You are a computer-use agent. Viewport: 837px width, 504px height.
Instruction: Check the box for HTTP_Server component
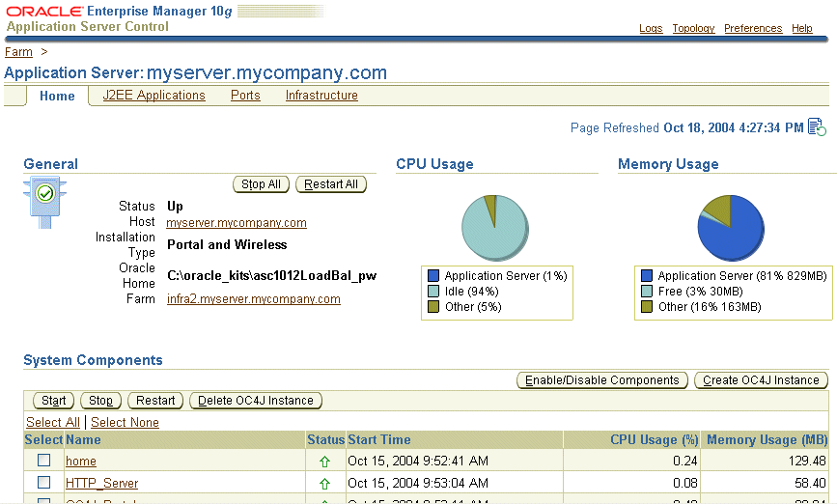pyautogui.click(x=43, y=483)
